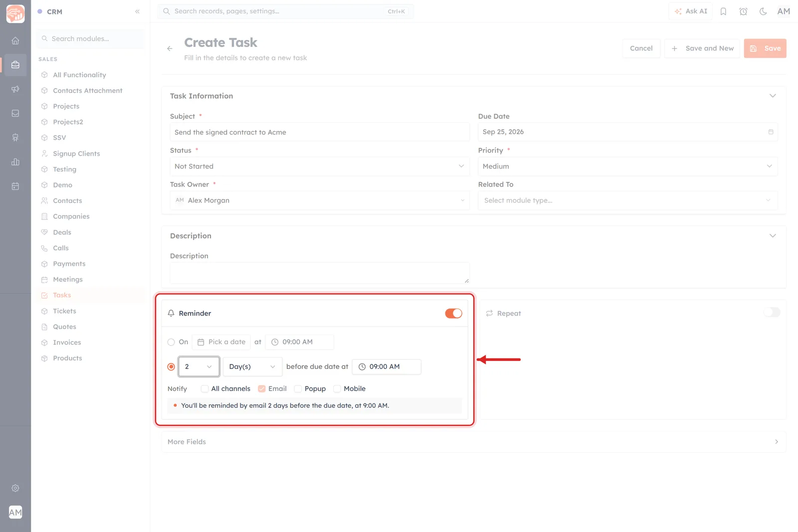Open Deals in the sidebar
The height and width of the screenshot is (532, 798).
(62, 232)
